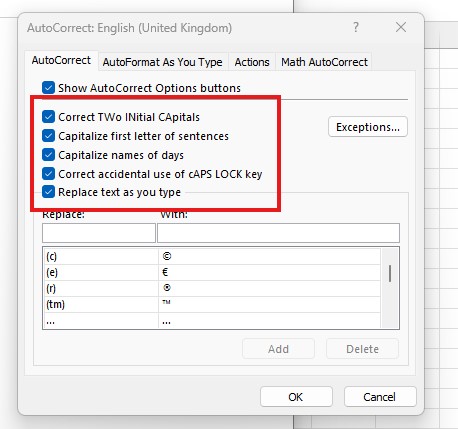The height and width of the screenshot is (429, 458).
Task: Select the registered symbol cell
Action: tap(269, 288)
